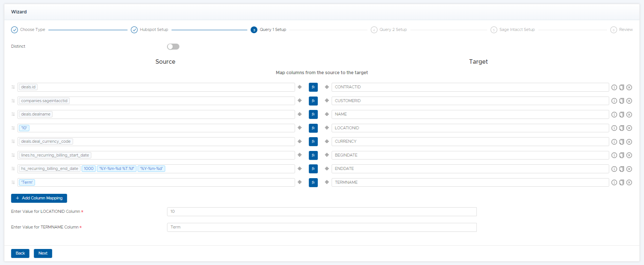Go to Hubspot Setup wizard step
Image resolution: width=644 pixels, height=265 pixels.
pyautogui.click(x=150, y=30)
